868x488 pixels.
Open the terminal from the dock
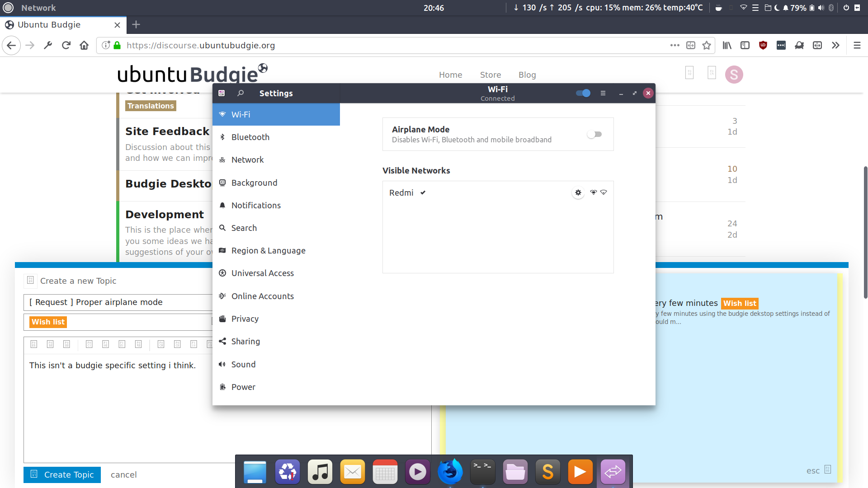(482, 472)
